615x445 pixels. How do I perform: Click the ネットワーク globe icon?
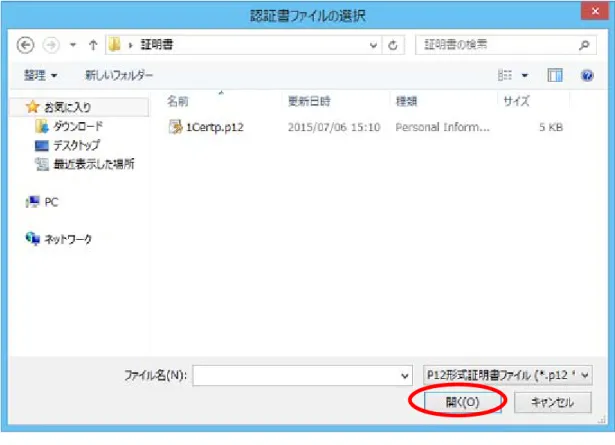[33, 238]
